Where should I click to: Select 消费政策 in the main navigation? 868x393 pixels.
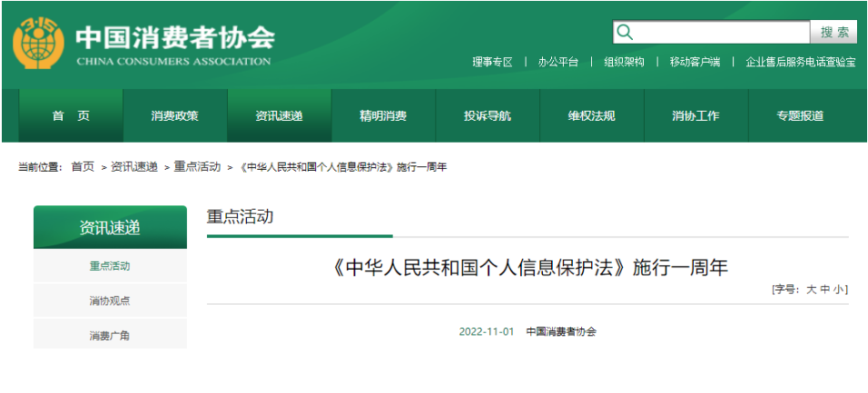click(174, 116)
